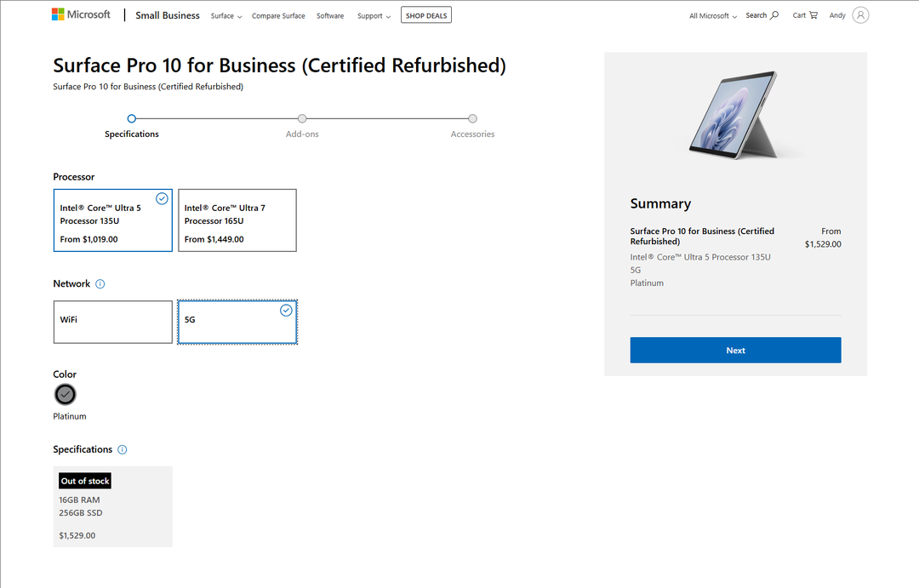Open the shopping Cart icon
919x588 pixels.
[805, 14]
